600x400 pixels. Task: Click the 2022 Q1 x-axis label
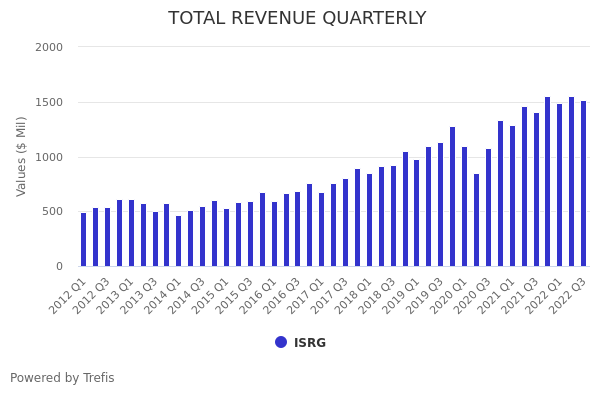click(x=543, y=296)
